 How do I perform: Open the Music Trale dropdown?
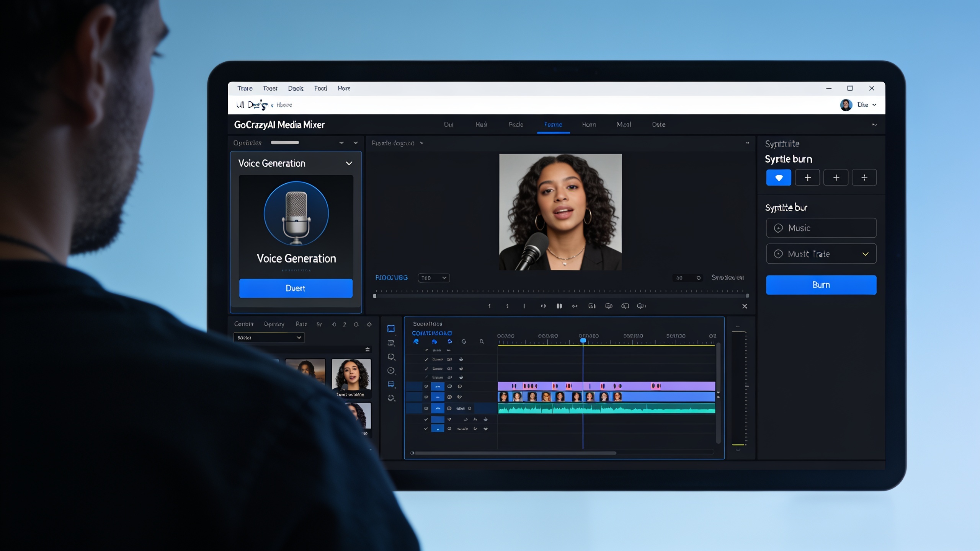821,254
